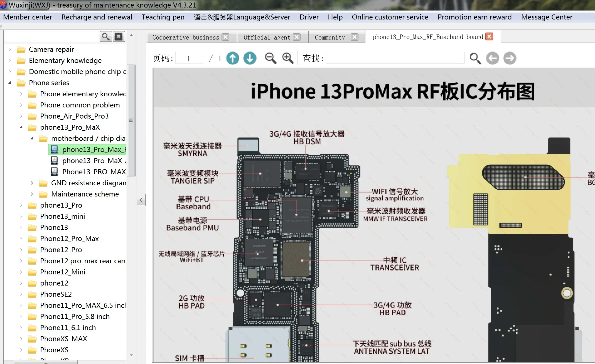Open the phone13_Pro_Max_F document in tree
This screenshot has width=595, height=364.
click(x=88, y=149)
